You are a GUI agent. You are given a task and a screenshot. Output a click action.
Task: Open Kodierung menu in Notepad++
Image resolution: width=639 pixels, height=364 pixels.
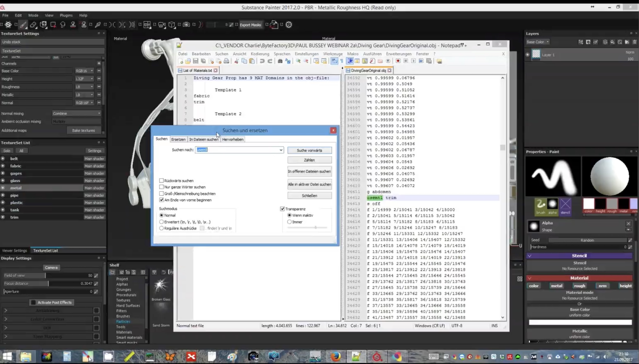coord(260,54)
